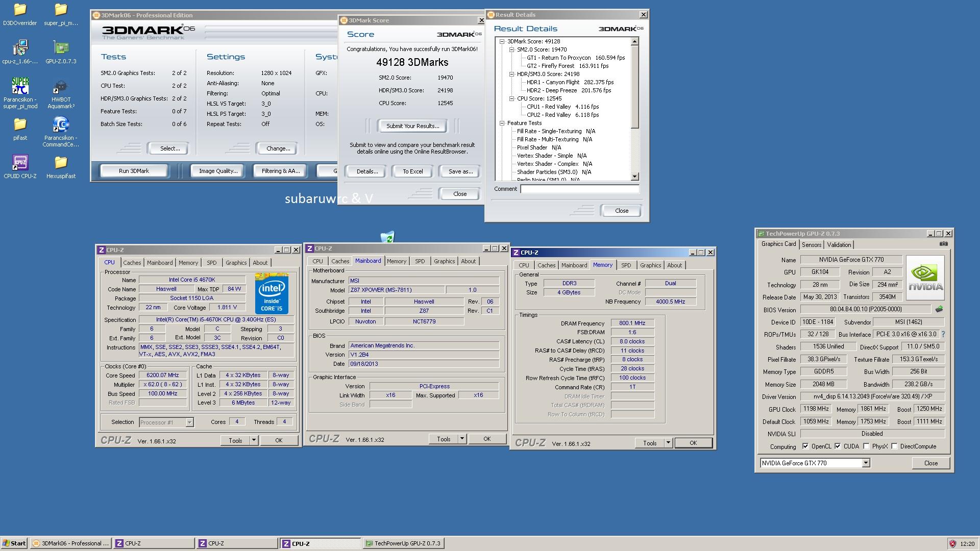
Task: Click the To Excel button
Action: point(412,171)
